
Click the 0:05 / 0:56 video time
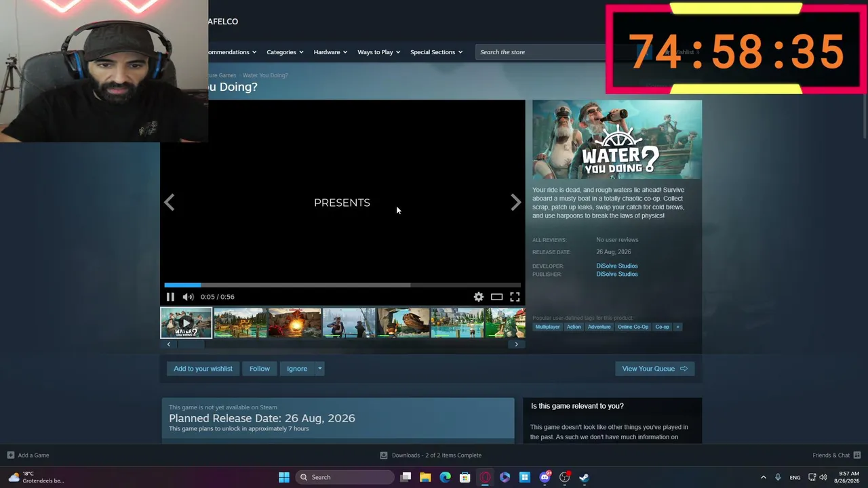[x=217, y=297]
